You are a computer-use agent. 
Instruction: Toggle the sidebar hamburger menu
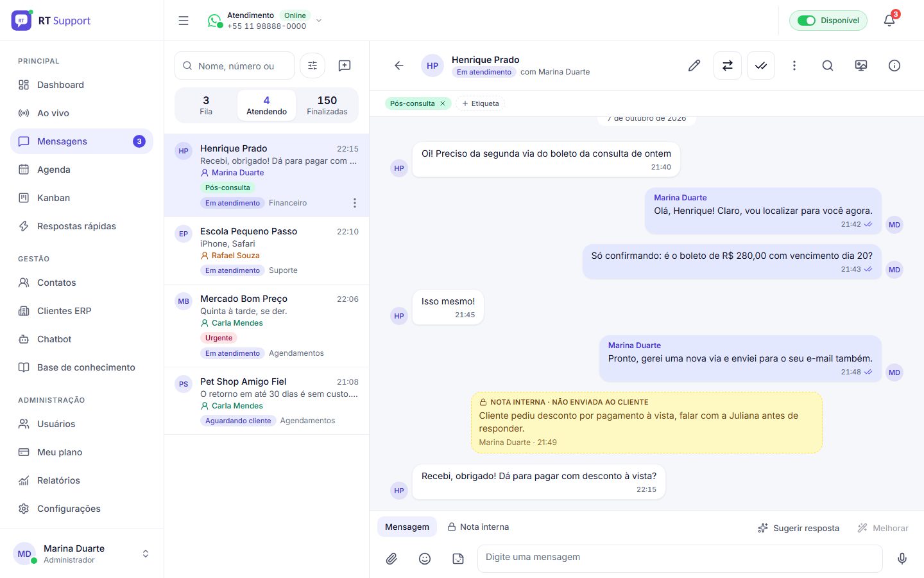pyautogui.click(x=184, y=21)
